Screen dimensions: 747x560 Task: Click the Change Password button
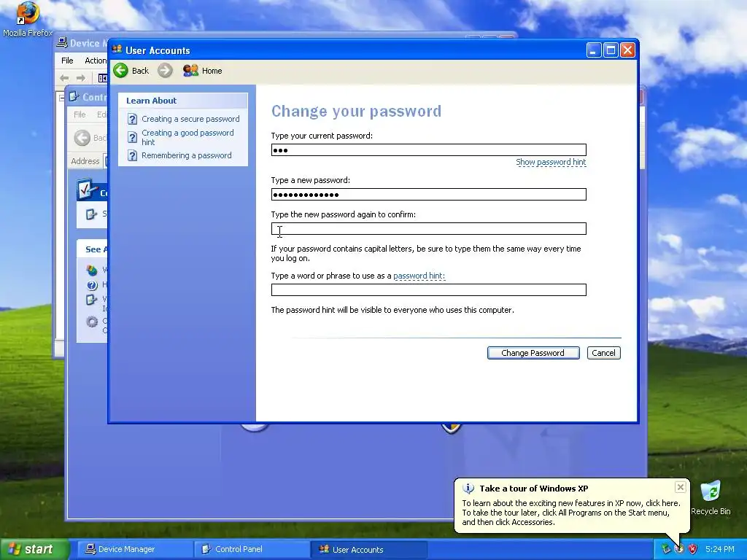pyautogui.click(x=533, y=353)
